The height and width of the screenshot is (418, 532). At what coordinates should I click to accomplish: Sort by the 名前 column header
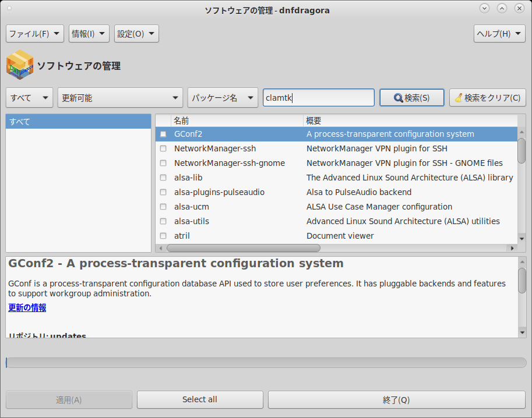[237, 121]
